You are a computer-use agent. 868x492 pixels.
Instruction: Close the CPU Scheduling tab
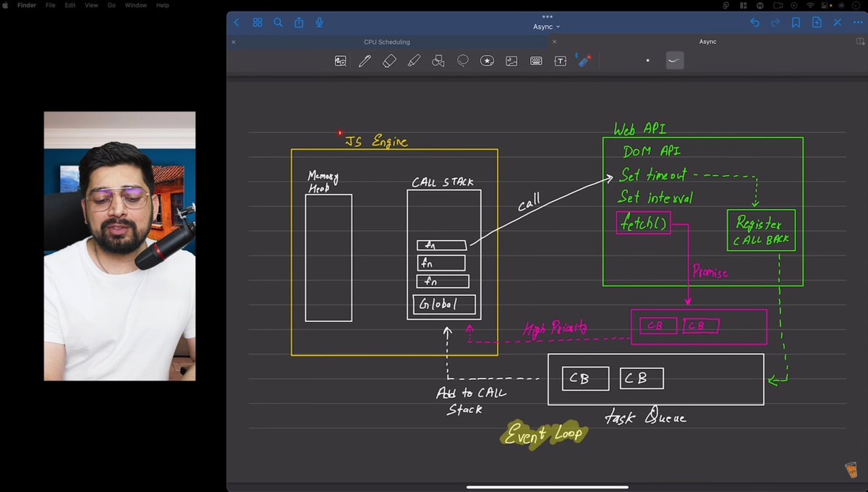coord(233,42)
